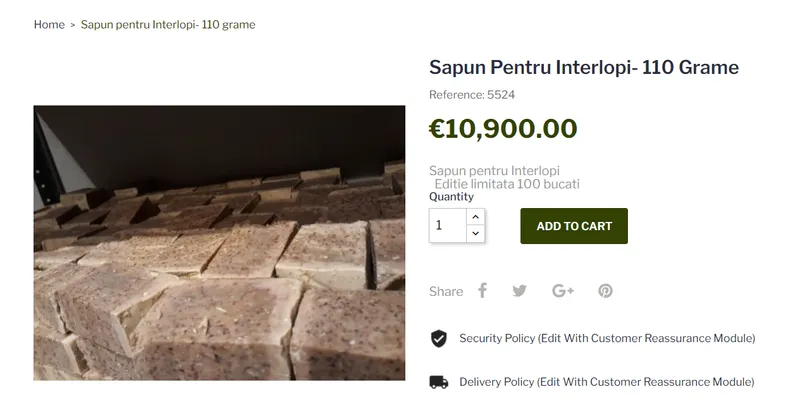Screen dimensions: 800x411
Task: Click the security shield icon
Action: tap(438, 338)
